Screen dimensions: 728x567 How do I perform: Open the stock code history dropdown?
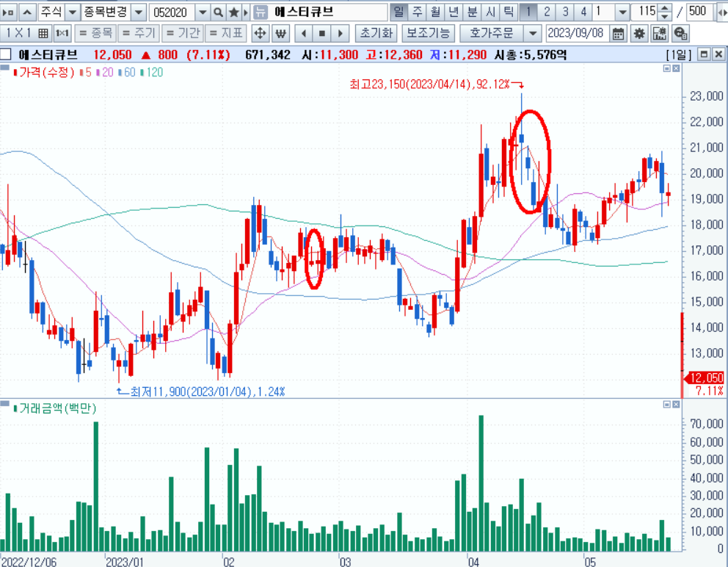(203, 12)
